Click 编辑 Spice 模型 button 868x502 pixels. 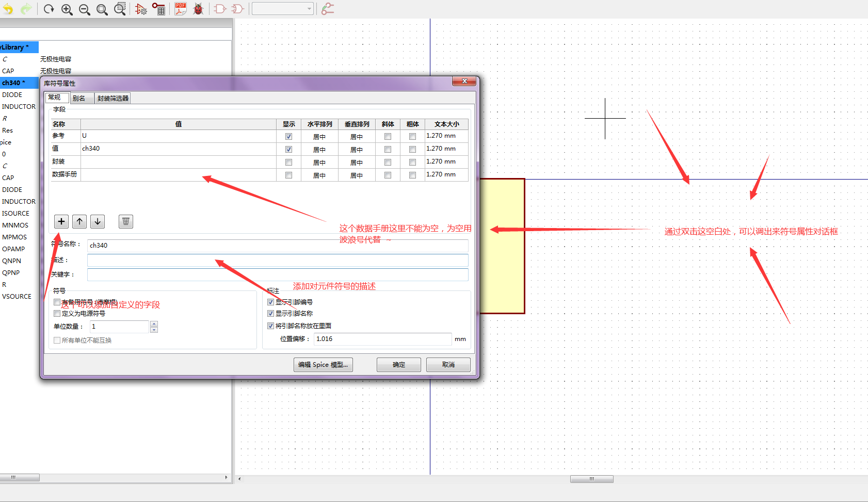pyautogui.click(x=323, y=365)
